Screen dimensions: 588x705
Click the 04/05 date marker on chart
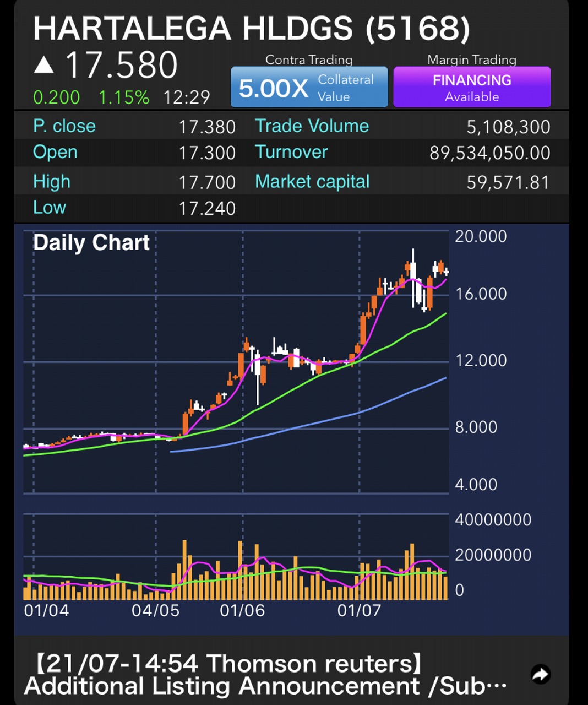click(155, 610)
